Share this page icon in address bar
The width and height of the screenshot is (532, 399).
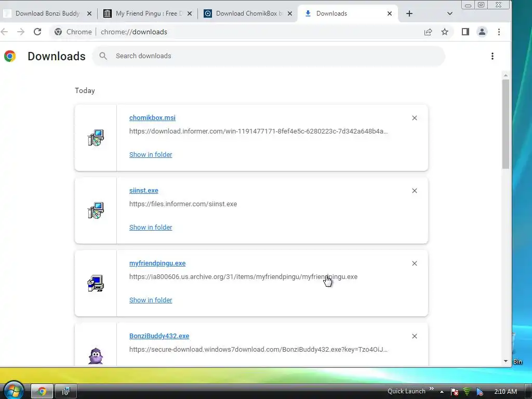tap(428, 32)
